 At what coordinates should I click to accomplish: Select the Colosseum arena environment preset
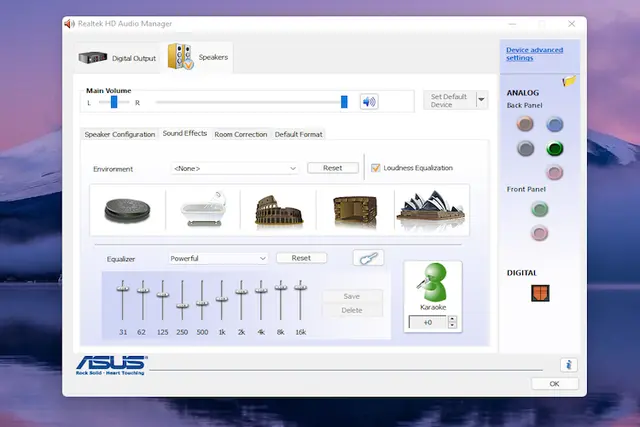coord(279,210)
